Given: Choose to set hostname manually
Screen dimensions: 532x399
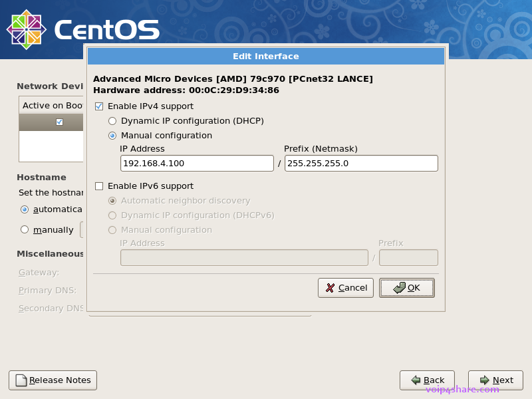Looking at the screenshot, I should click(24, 229).
